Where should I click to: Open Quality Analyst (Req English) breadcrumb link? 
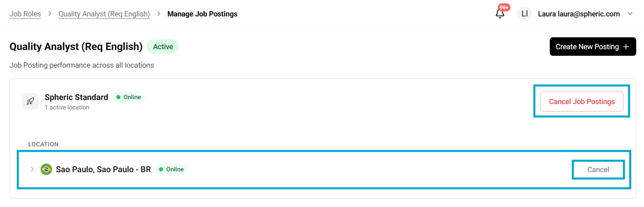point(104,14)
